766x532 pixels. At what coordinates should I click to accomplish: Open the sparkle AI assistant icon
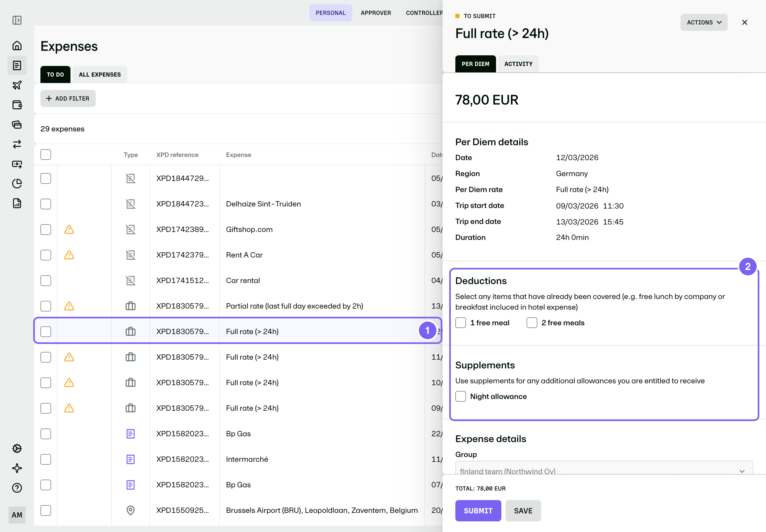click(17, 468)
